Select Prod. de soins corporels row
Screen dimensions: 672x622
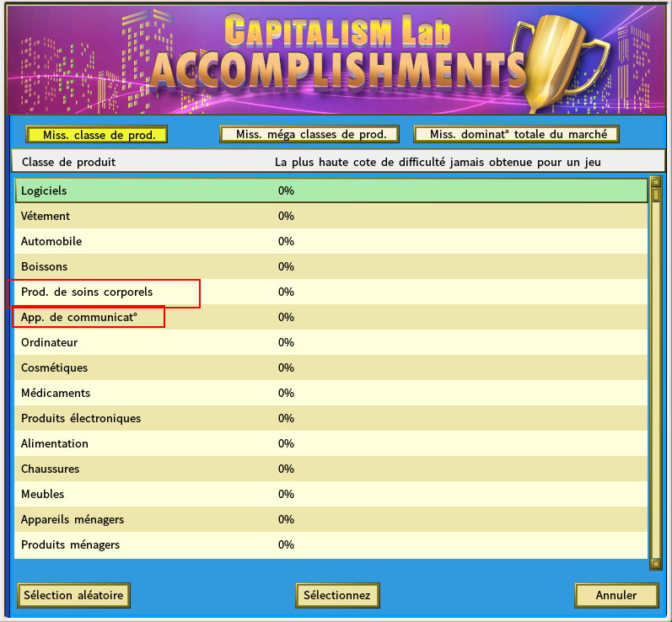331,292
